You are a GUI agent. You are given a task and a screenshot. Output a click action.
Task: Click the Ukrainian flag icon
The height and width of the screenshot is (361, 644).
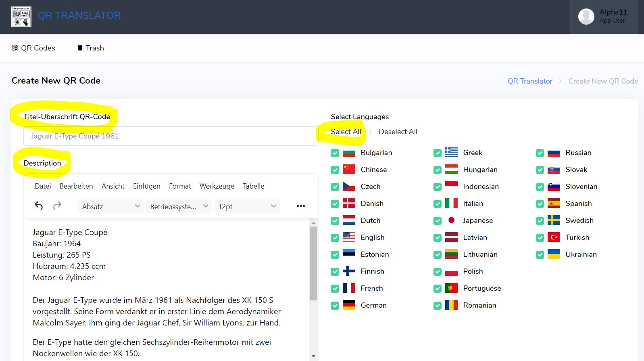tap(554, 254)
